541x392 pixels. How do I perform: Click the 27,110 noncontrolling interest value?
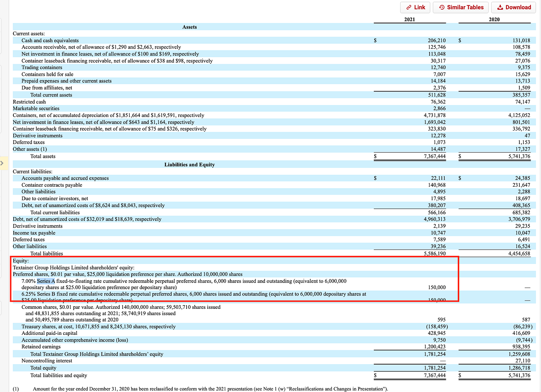(523, 361)
